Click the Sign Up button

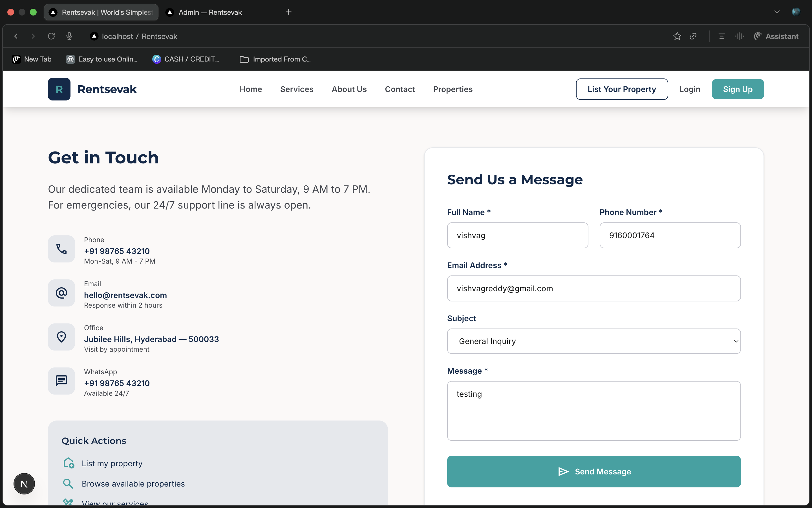(738, 89)
